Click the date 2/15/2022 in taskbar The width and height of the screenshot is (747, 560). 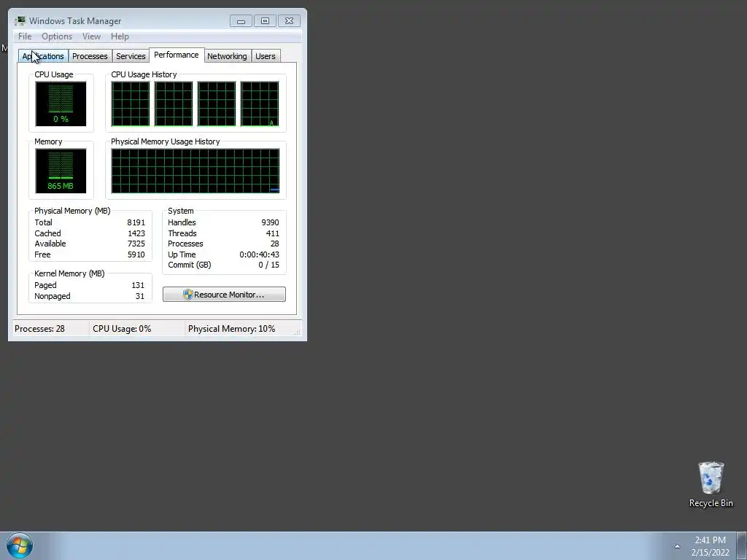coord(710,553)
